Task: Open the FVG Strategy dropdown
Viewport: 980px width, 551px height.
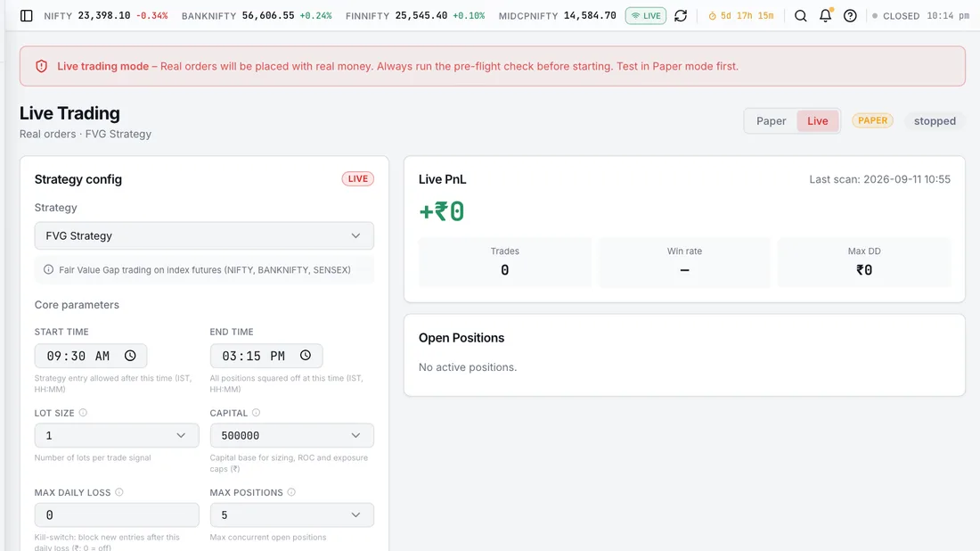Action: coord(204,235)
